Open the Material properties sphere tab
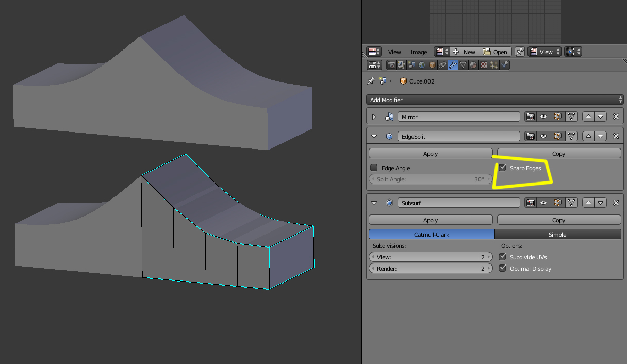The image size is (627, 364). (473, 65)
